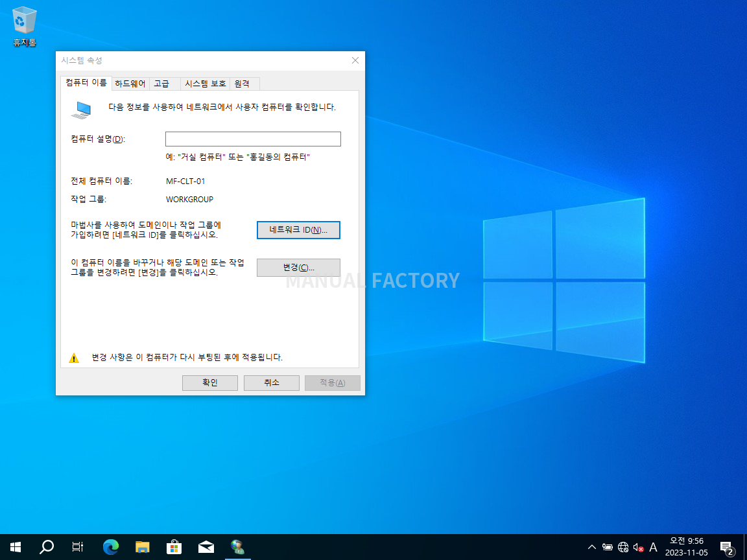This screenshot has width=747, height=560.
Task: Open taskbar search magnifier
Action: pos(47,547)
